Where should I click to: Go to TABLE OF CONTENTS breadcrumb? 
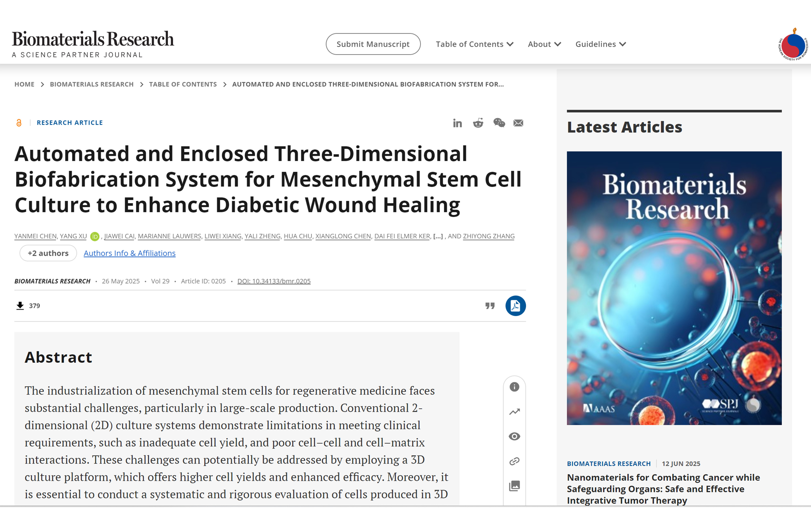[x=183, y=84]
